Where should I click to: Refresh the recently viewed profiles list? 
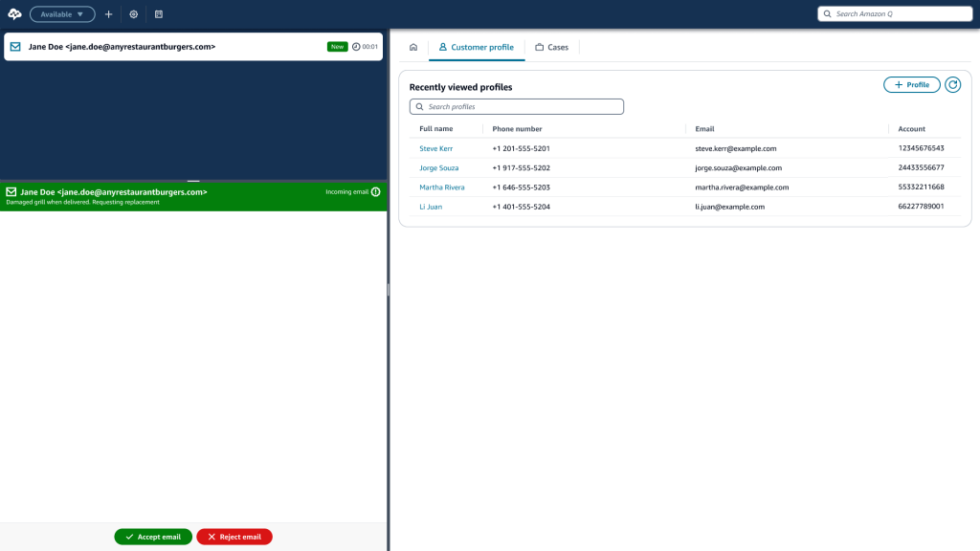point(953,84)
